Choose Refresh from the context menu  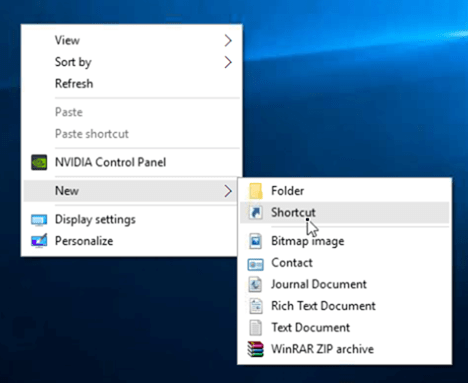131,84
